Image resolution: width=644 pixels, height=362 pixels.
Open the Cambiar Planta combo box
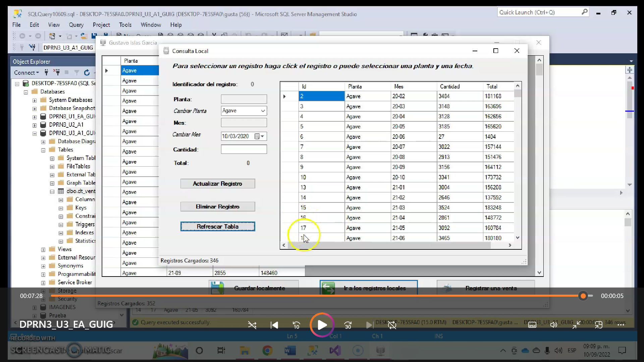coord(244,111)
